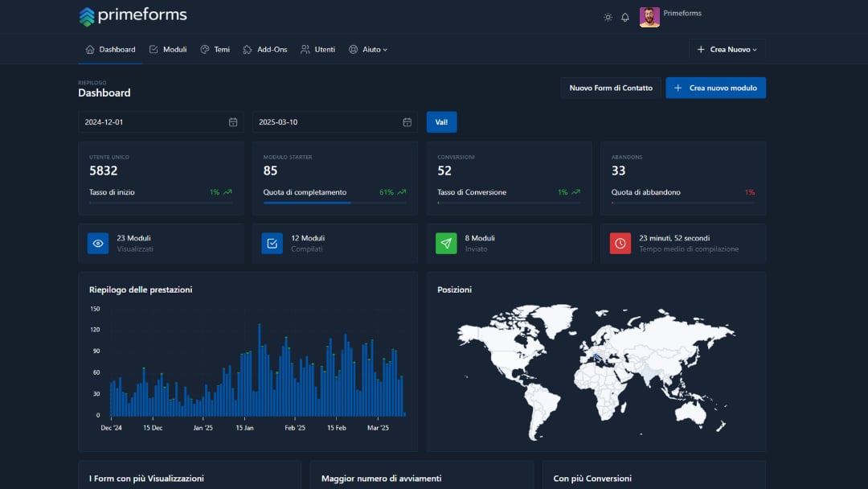868x489 pixels.
Task: Expand the Aiuto dropdown menu
Action: 368,49
